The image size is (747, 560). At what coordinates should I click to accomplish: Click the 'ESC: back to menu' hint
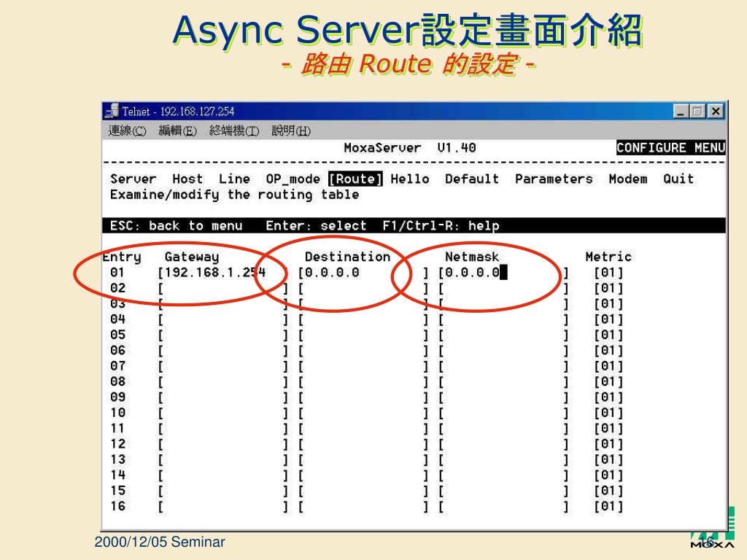(177, 226)
